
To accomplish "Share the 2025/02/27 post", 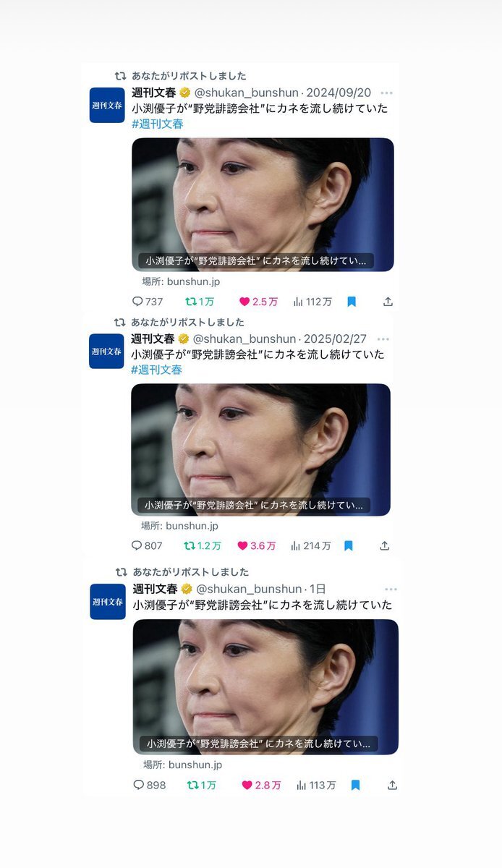I will [x=385, y=546].
